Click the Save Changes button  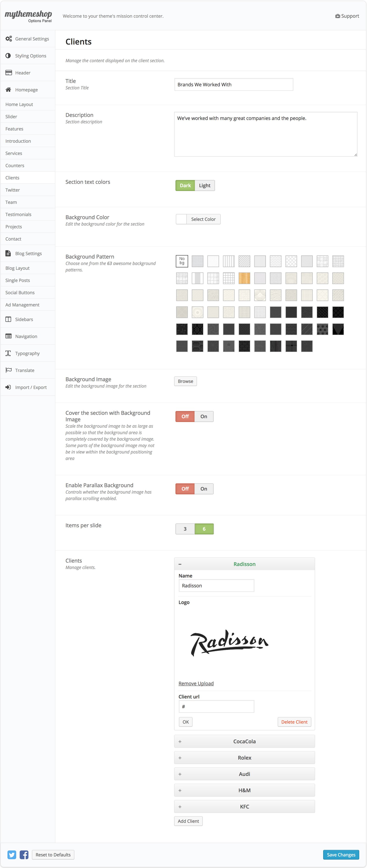click(341, 854)
